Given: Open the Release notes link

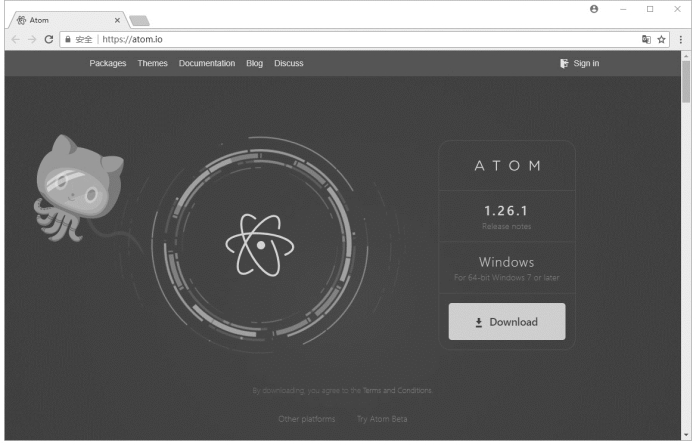Looking at the screenshot, I should (x=506, y=226).
